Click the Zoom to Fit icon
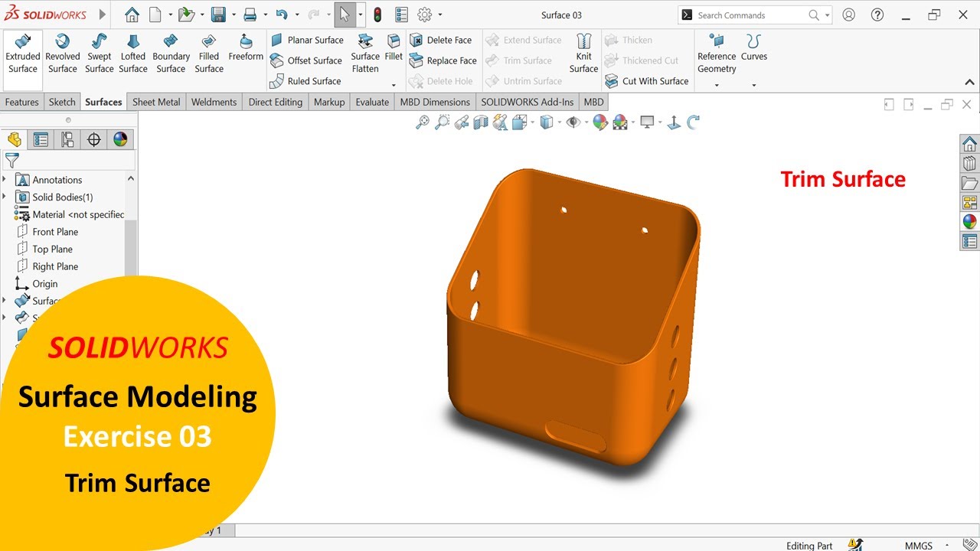Image resolution: width=980 pixels, height=551 pixels. (x=422, y=122)
